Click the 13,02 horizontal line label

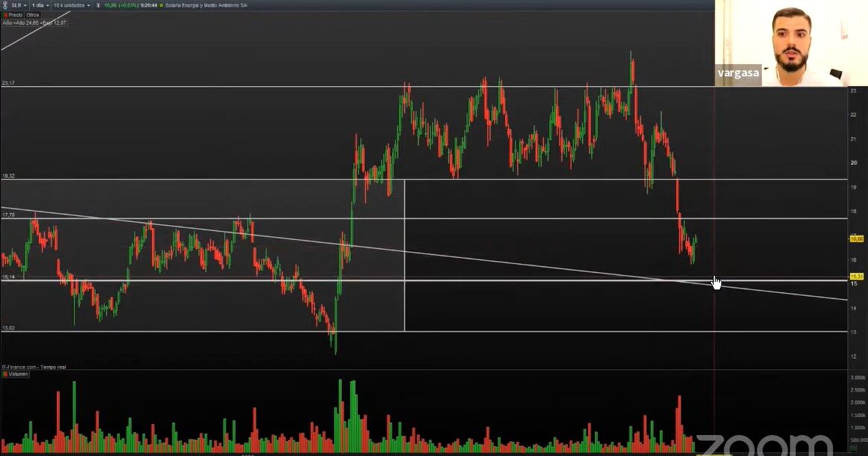pos(7,327)
